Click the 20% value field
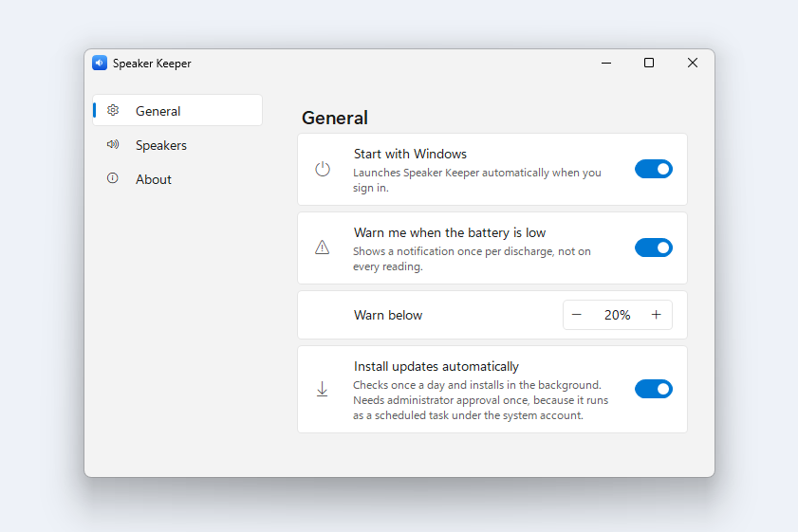798x532 pixels. [x=617, y=315]
